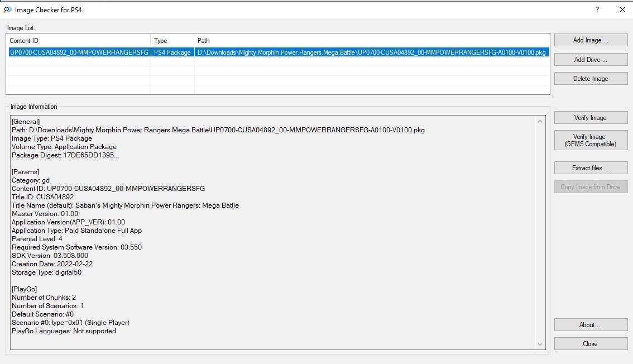
Task: Click the Application Version(APP_VER) line
Action: [68, 222]
